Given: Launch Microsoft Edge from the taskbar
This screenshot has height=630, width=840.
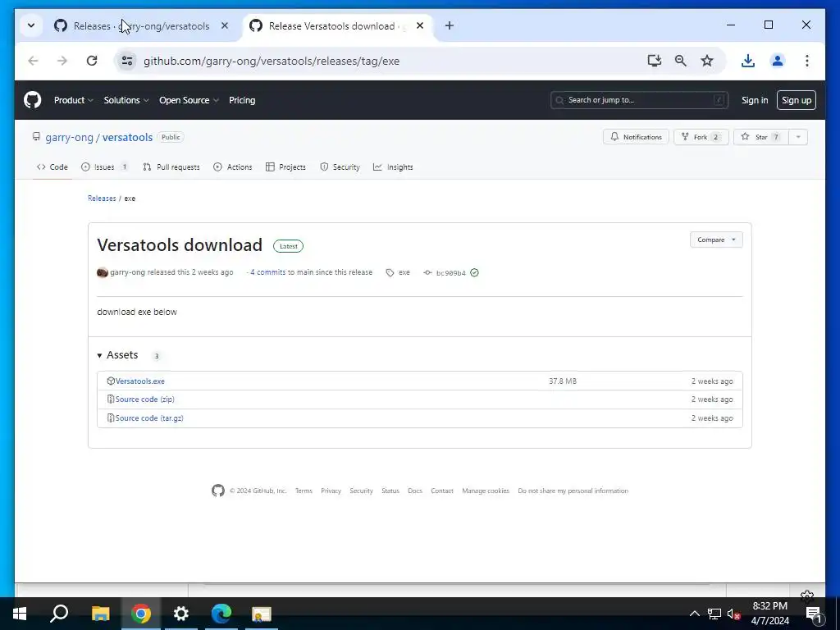Looking at the screenshot, I should [221, 614].
